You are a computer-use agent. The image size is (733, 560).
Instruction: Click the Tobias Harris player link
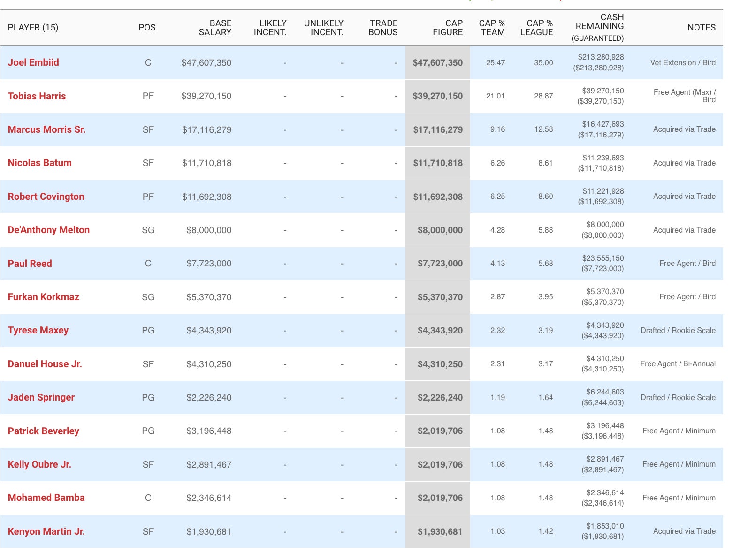(x=37, y=96)
